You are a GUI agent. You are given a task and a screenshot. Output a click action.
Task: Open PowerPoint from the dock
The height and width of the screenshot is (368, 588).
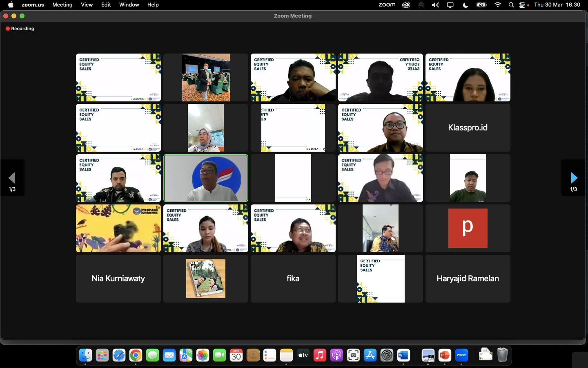click(445, 355)
